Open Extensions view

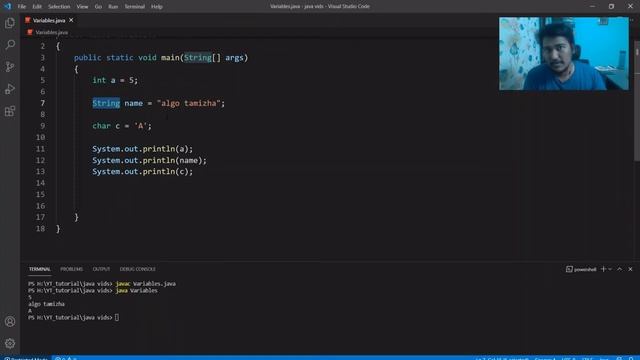tap(10, 111)
